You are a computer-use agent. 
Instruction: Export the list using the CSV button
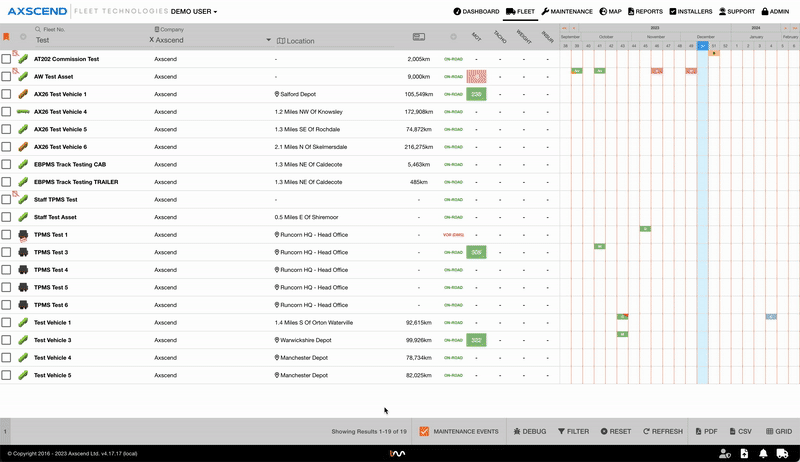739,431
